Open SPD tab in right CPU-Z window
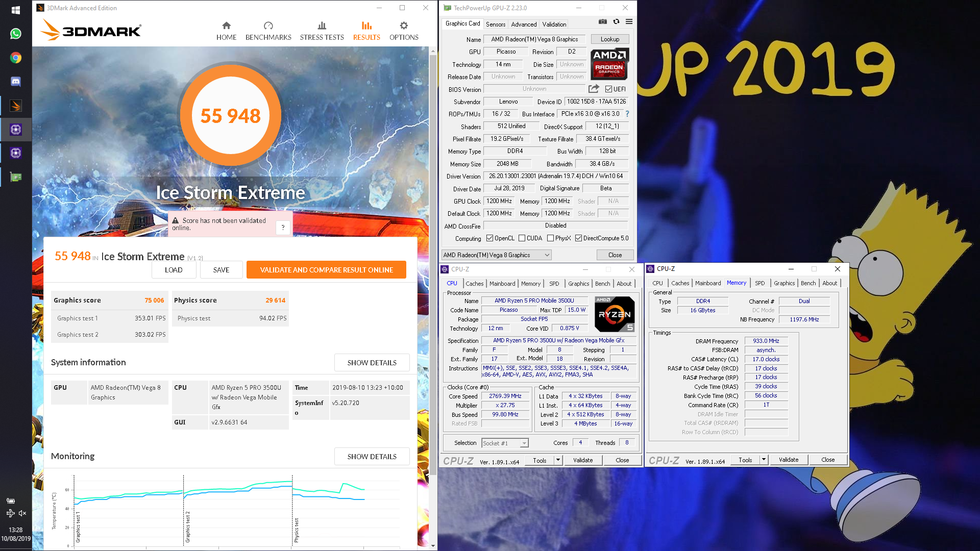 click(759, 283)
